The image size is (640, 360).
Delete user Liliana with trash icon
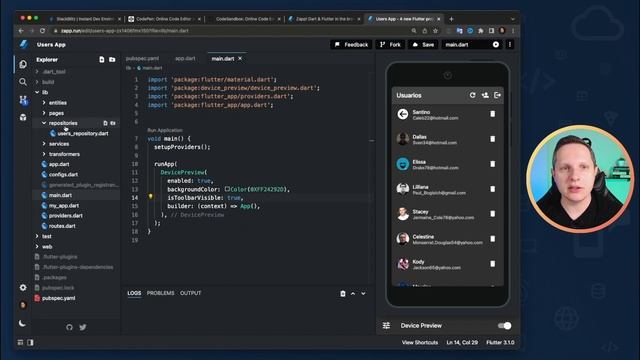click(x=493, y=189)
